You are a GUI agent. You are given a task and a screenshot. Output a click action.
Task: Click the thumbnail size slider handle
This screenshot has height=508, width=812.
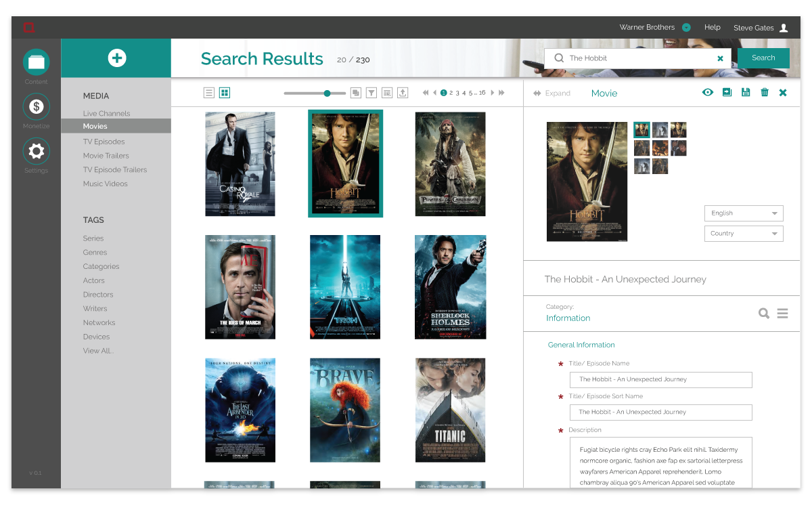point(327,93)
